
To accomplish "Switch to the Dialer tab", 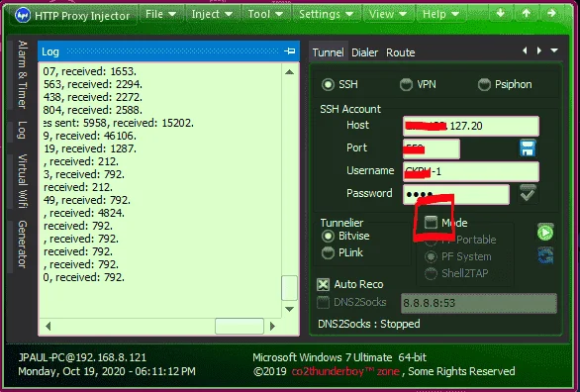I will [x=364, y=52].
